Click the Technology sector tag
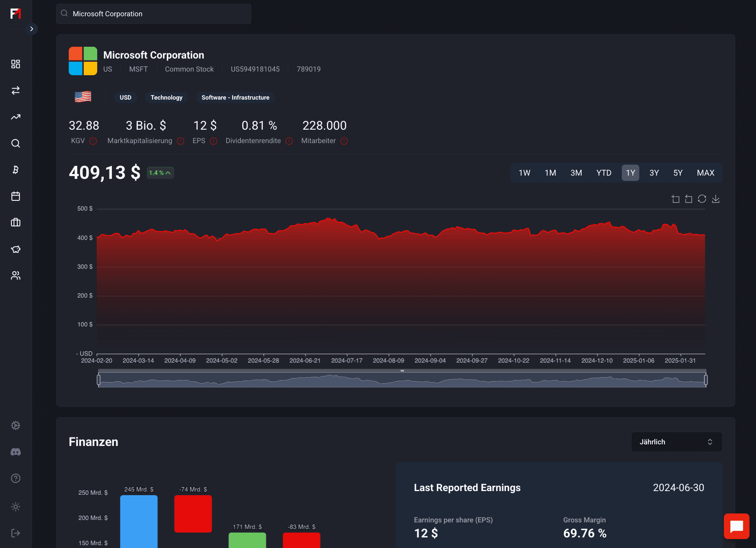The image size is (756, 548). coord(167,98)
